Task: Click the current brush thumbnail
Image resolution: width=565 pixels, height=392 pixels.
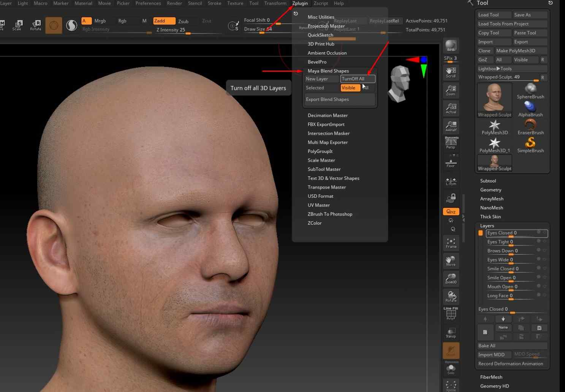Action: [54, 25]
